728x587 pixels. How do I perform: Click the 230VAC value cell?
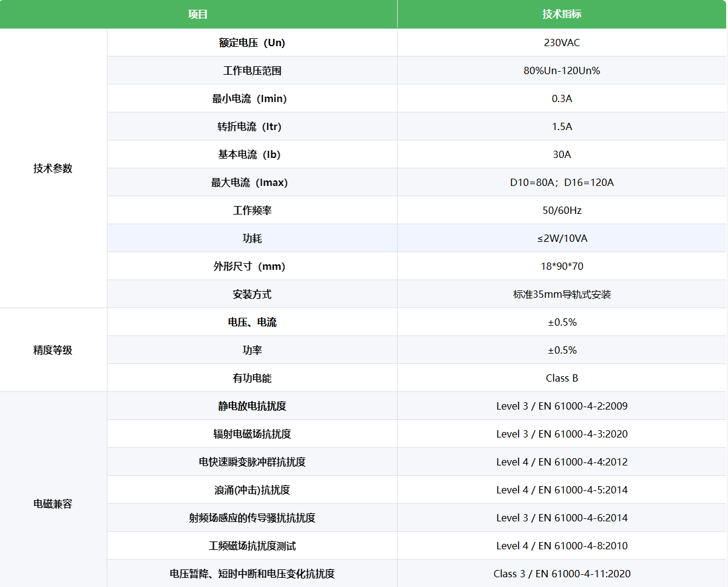tap(562, 43)
